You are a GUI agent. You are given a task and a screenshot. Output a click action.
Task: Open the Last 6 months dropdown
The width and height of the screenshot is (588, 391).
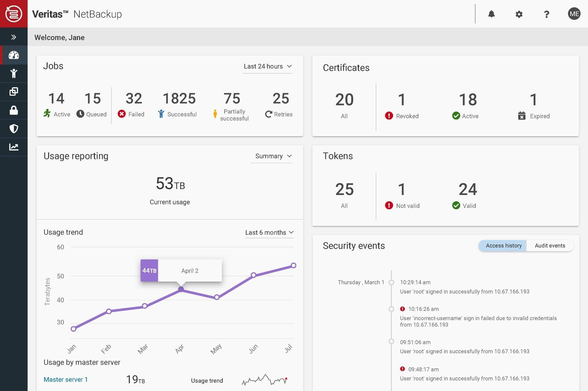(x=269, y=232)
